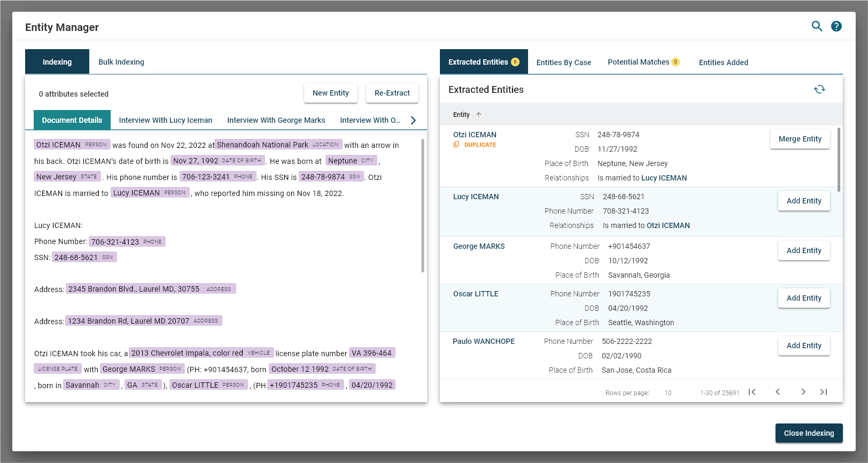868x463 pixels.
Task: Select the 706-123-3241 PHONE tag
Action: [218, 177]
